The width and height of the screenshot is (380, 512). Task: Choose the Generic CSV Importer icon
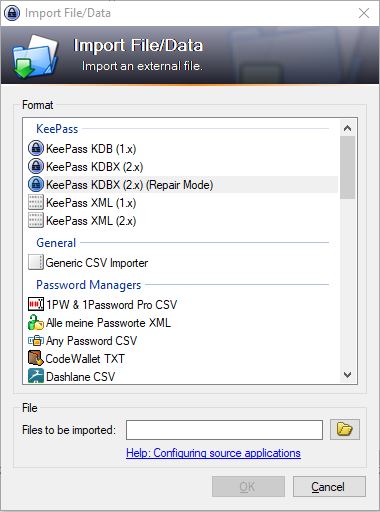[x=36, y=262]
